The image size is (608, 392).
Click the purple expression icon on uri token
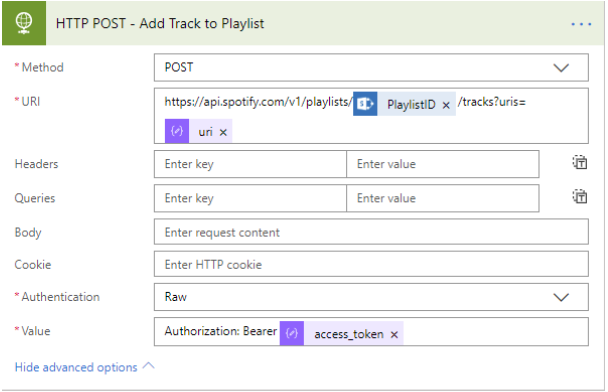(x=177, y=131)
